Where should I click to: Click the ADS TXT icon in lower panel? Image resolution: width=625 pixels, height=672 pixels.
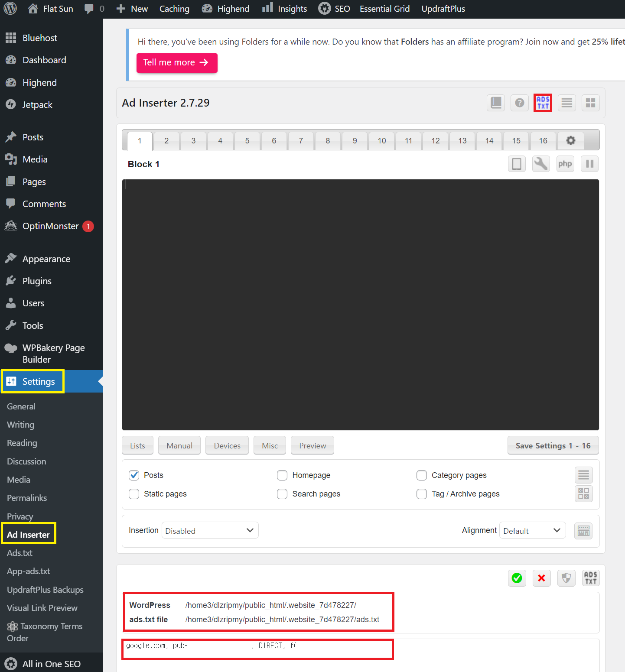pyautogui.click(x=591, y=578)
